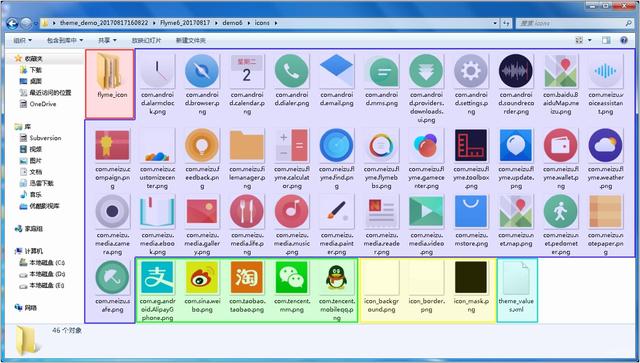
Task: Click the Back navigation arrow
Action: (x=12, y=23)
